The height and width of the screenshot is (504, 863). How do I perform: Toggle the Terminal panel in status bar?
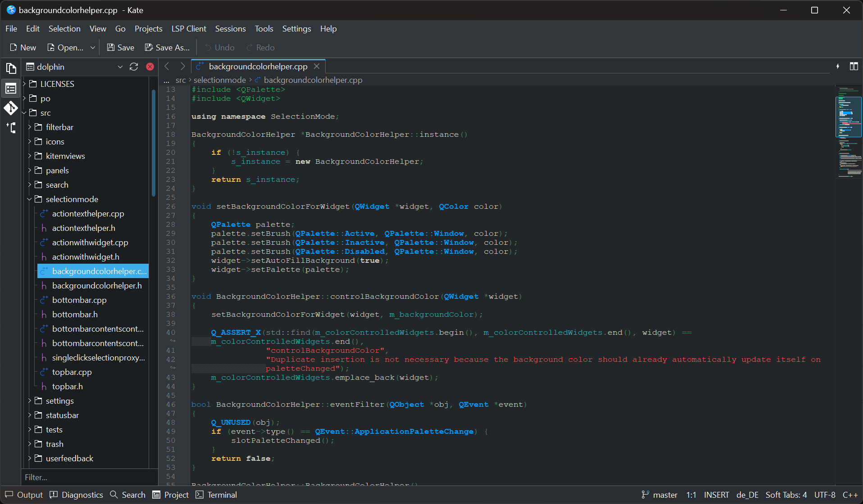(216, 495)
